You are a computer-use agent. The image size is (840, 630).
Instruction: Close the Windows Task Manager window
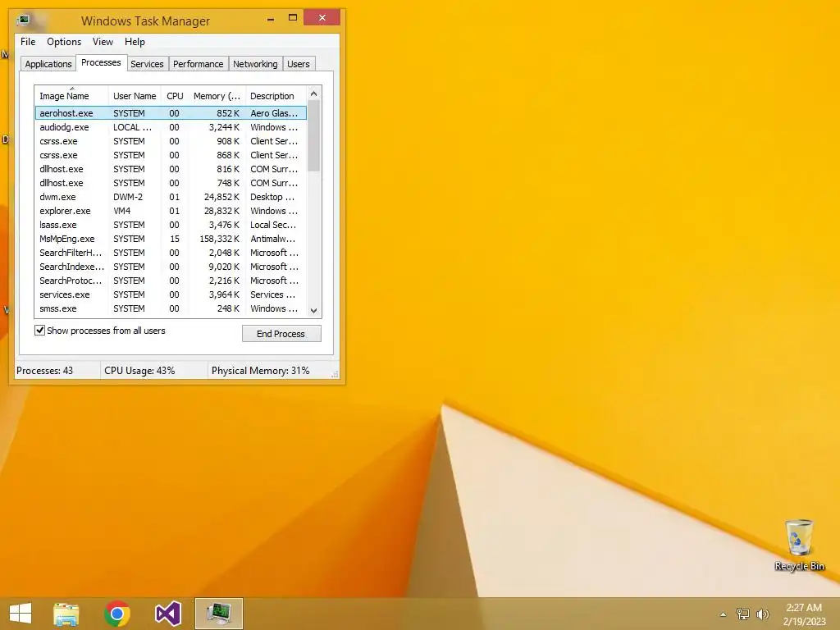[x=322, y=18]
